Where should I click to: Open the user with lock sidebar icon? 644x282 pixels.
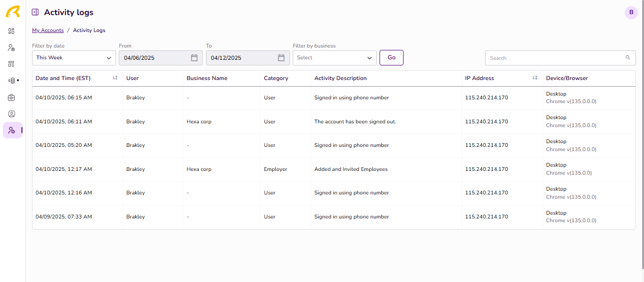(11, 48)
